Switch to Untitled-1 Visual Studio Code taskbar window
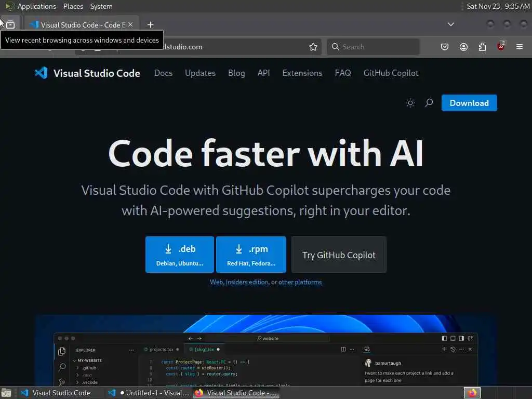The image size is (532, 399). pos(148,393)
